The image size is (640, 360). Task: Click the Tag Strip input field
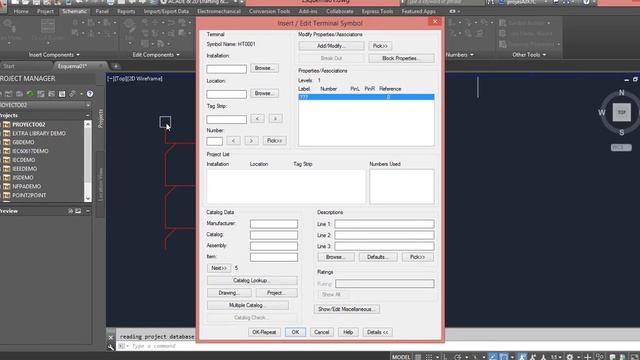coord(227,120)
